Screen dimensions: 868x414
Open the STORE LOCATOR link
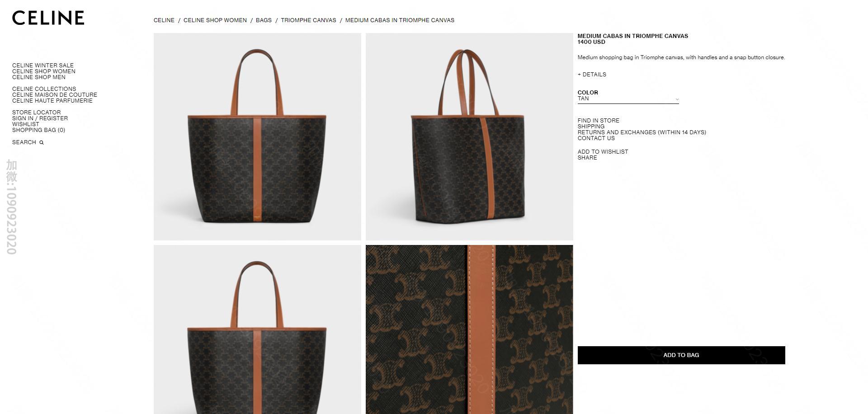pyautogui.click(x=36, y=113)
